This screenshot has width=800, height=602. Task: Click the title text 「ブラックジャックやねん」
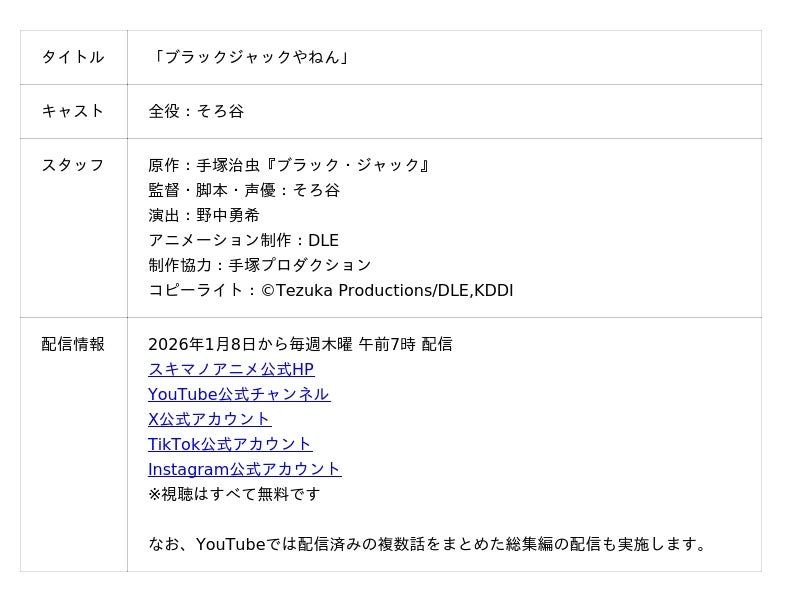(x=251, y=57)
